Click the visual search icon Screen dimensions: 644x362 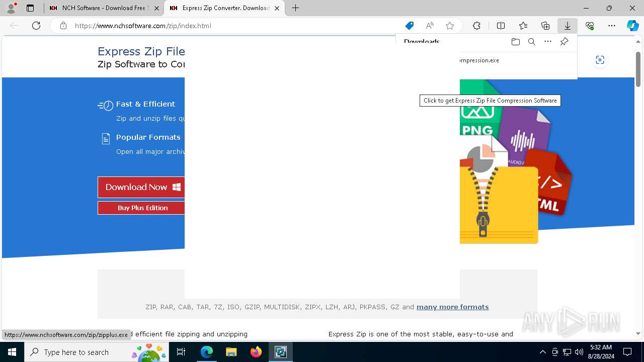(x=600, y=60)
